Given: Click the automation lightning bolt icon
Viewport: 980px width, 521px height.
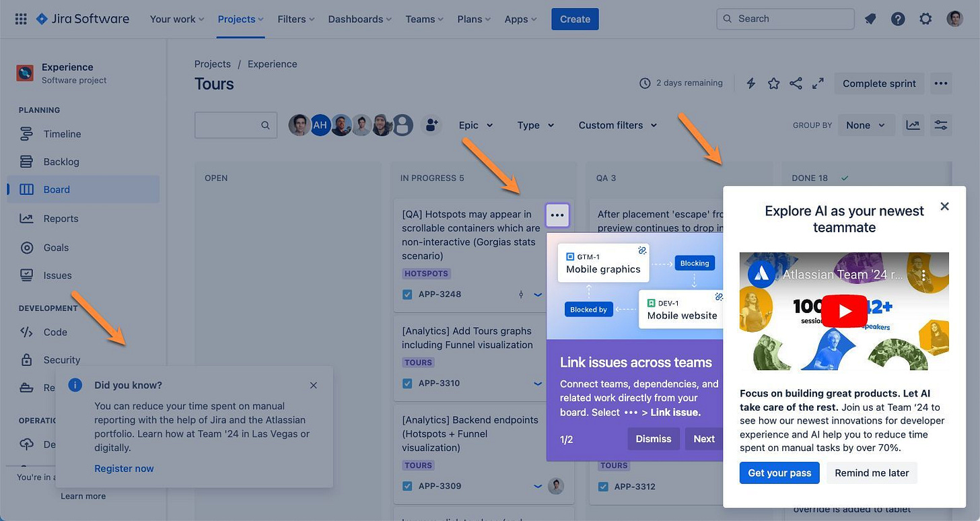Looking at the screenshot, I should pos(751,83).
